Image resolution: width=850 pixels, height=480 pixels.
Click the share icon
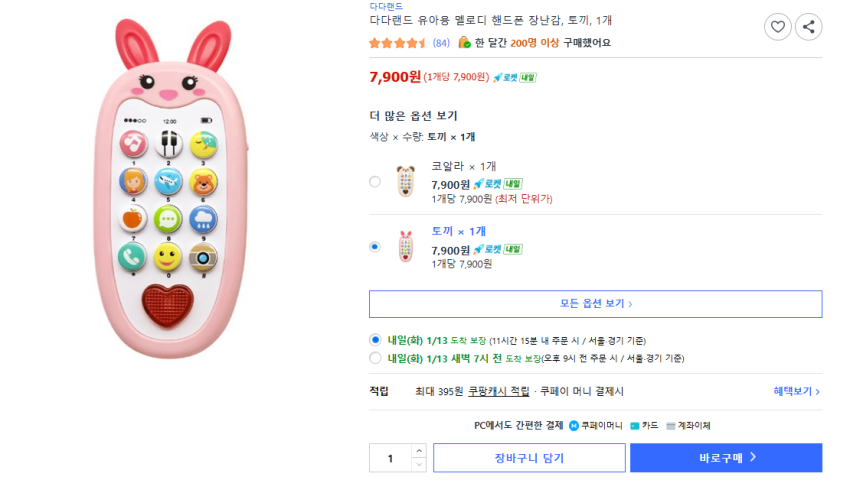(x=808, y=27)
